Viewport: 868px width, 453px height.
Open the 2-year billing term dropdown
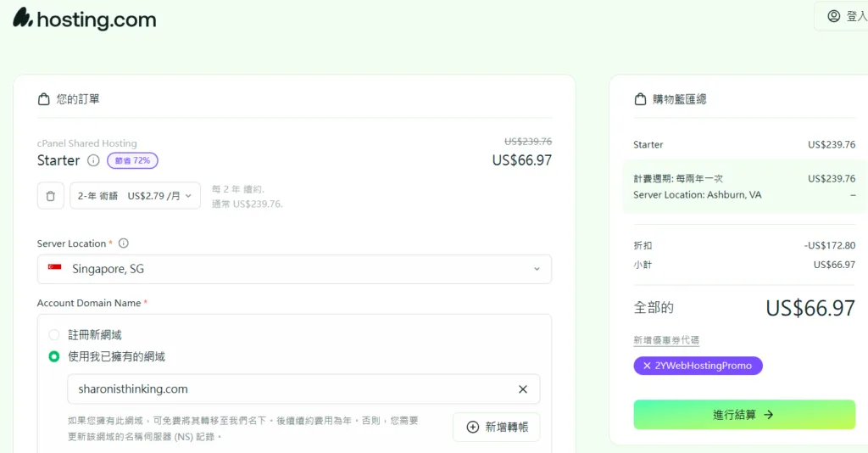coord(135,196)
